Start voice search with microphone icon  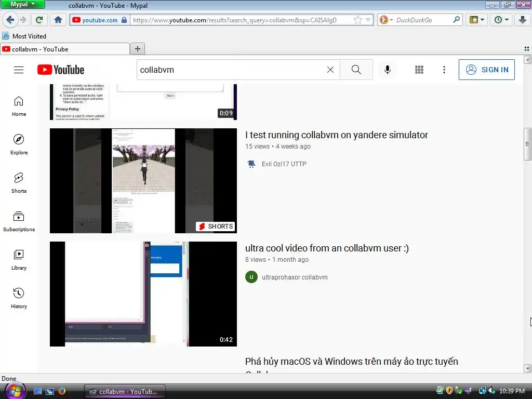[x=388, y=70]
